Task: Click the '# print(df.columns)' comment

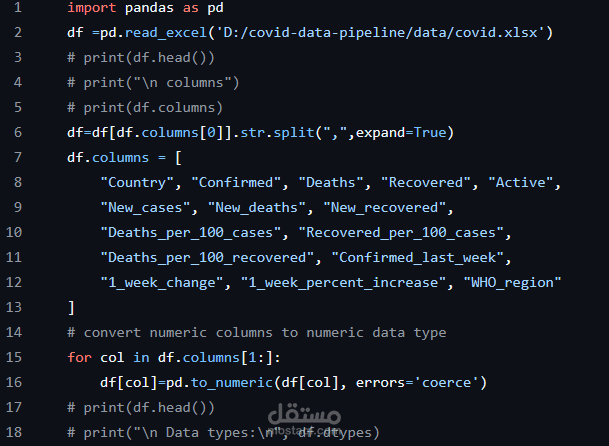Action: click(145, 107)
